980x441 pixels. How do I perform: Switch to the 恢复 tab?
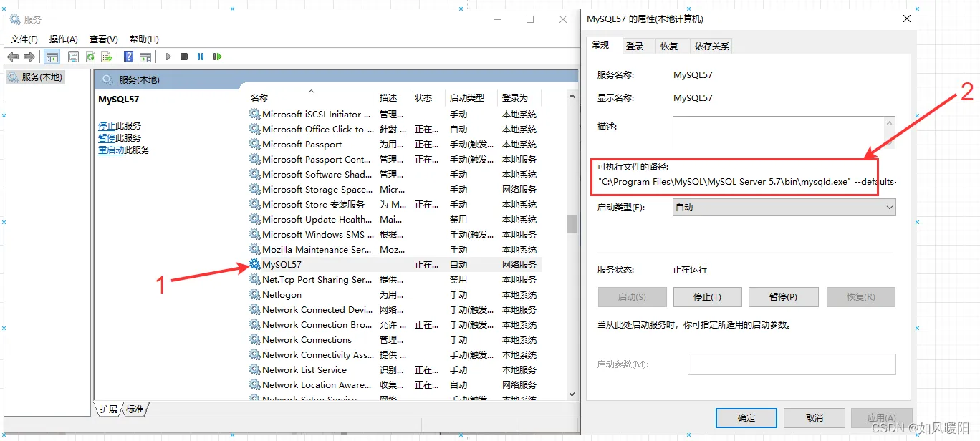coord(669,46)
